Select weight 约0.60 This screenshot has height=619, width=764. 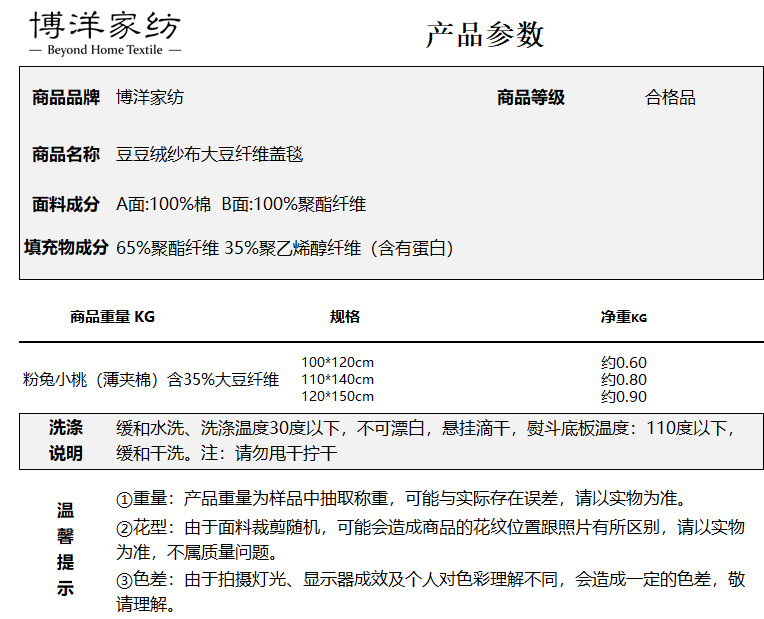pos(624,363)
